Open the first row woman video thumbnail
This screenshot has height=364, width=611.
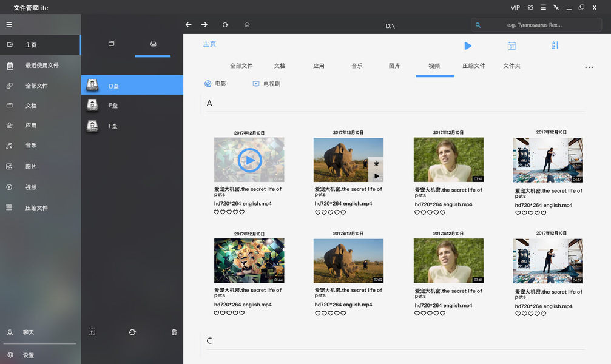[448, 160]
